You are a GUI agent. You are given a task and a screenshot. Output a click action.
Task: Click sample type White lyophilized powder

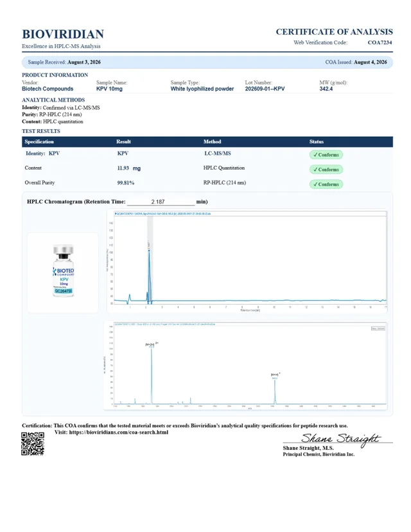pos(202,89)
